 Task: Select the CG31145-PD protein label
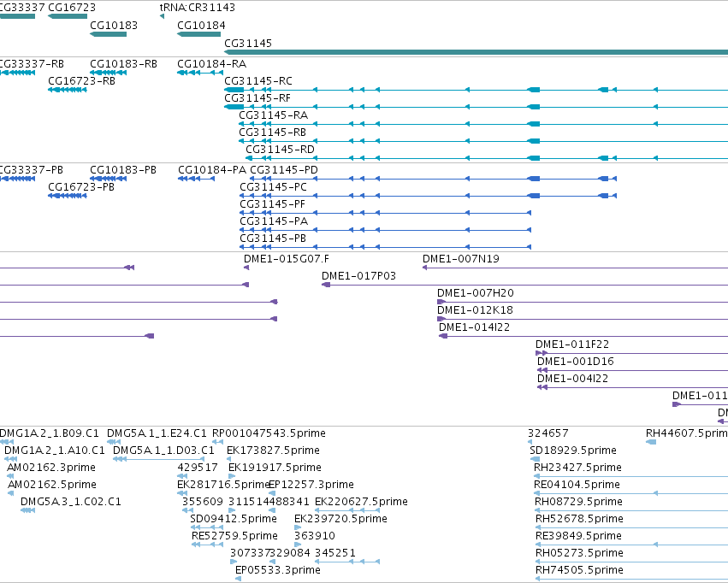[284, 170]
